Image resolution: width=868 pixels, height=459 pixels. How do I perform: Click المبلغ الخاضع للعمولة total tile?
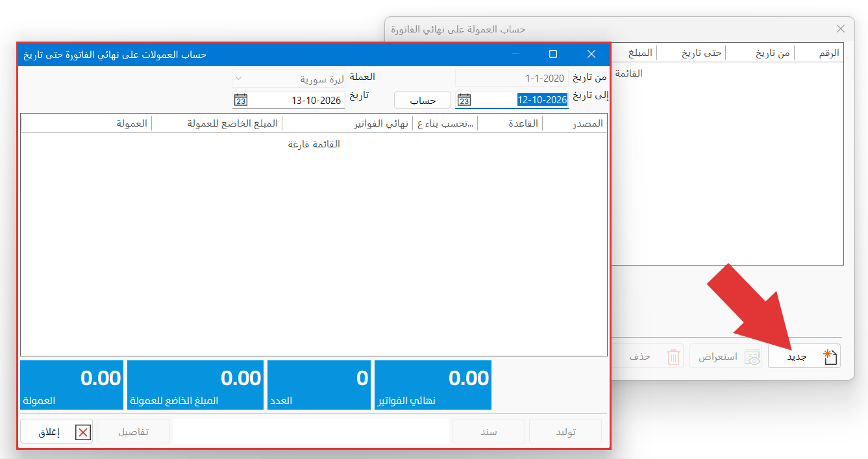[x=195, y=385]
